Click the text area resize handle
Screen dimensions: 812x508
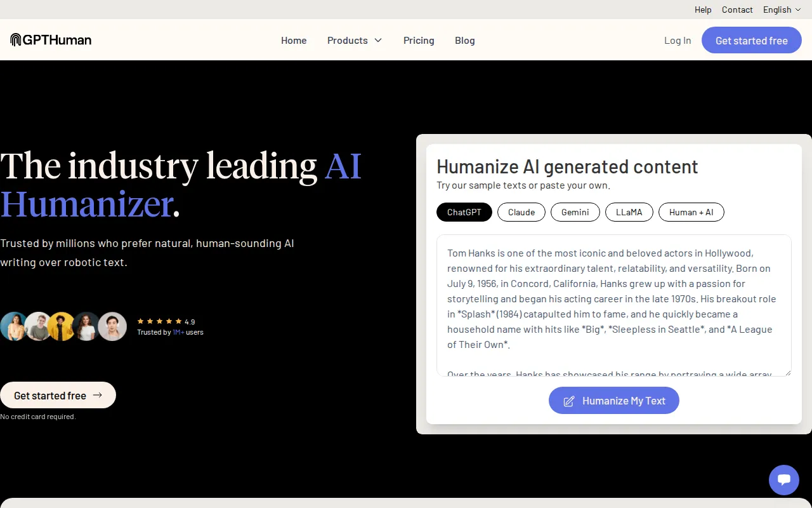pos(788,373)
